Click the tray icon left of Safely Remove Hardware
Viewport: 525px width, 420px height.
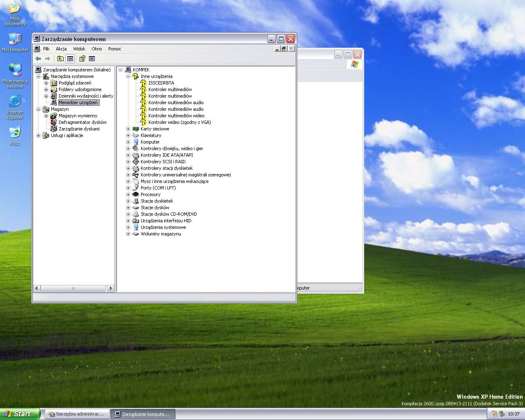[494, 414]
